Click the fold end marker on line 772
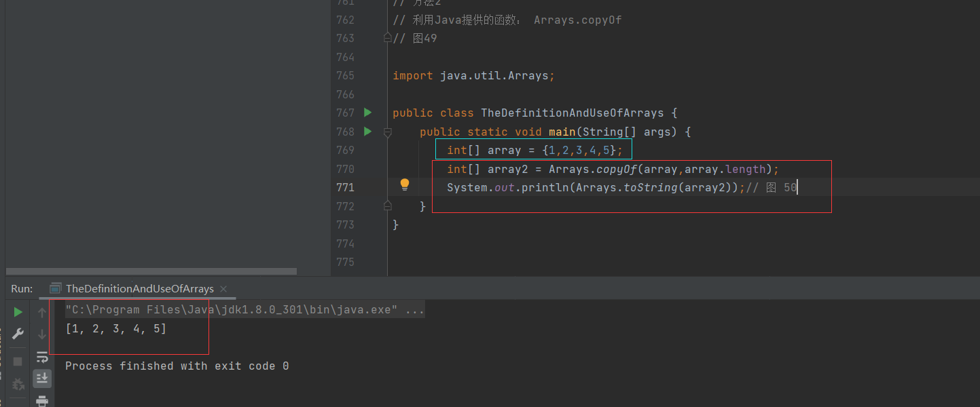980x407 pixels. coord(388,205)
